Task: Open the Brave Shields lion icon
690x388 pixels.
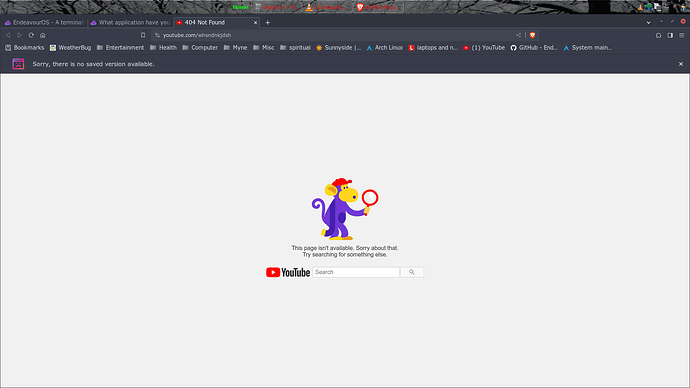Action: tap(532, 35)
